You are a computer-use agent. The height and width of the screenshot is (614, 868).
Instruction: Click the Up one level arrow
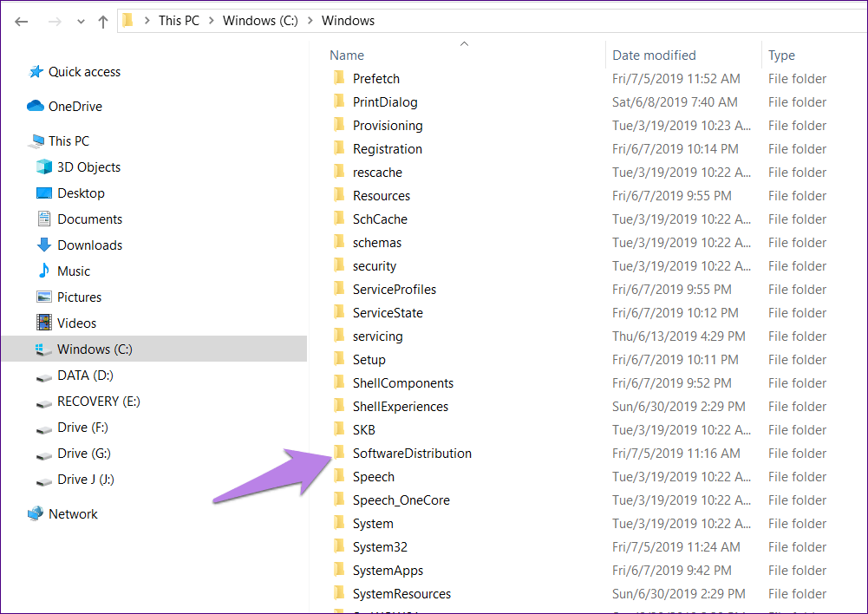tap(103, 22)
